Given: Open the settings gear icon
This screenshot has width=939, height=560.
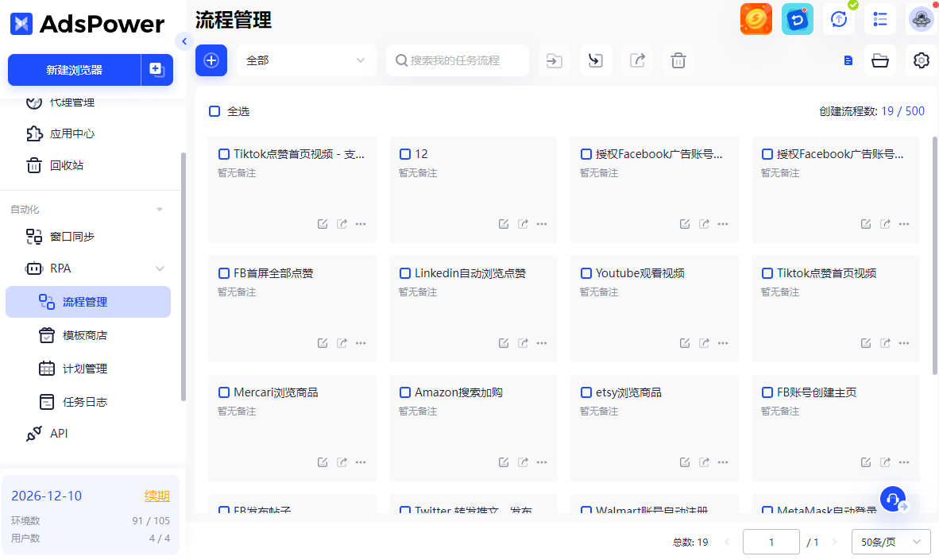Looking at the screenshot, I should pos(921,60).
